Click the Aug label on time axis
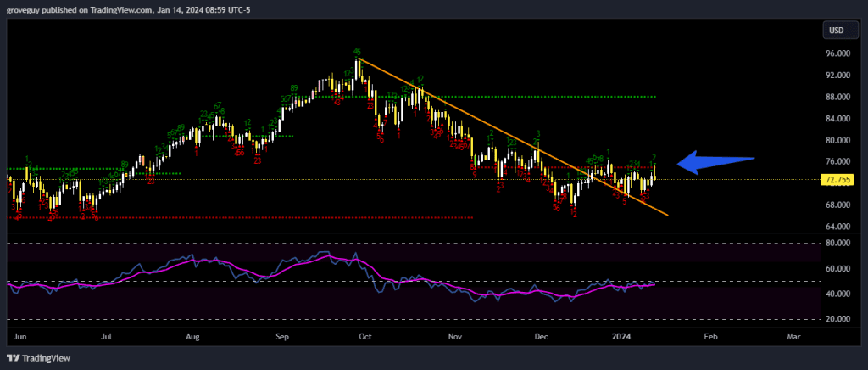The width and height of the screenshot is (868, 370). (192, 337)
